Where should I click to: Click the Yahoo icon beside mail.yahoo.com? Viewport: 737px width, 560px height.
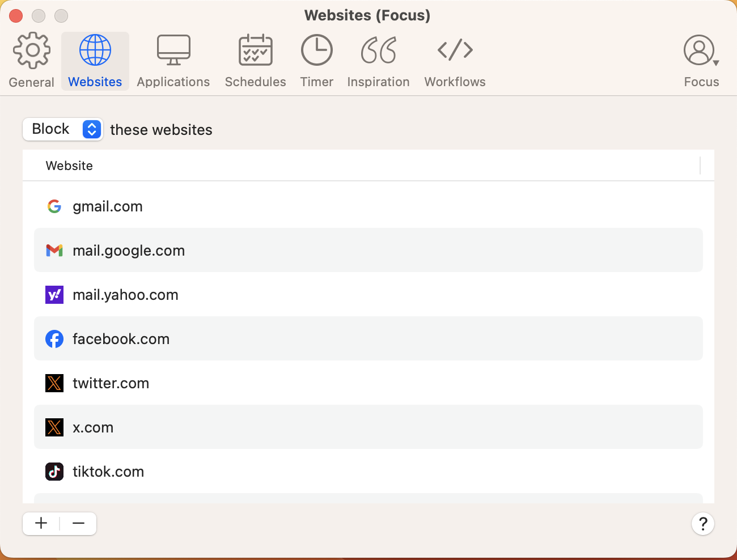(54, 295)
